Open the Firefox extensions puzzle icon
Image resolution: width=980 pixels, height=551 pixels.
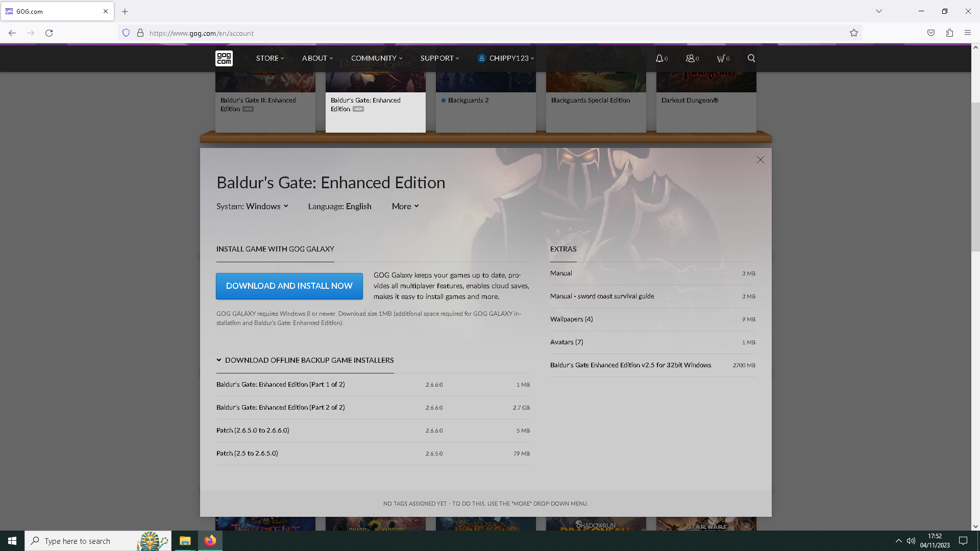coord(949,33)
